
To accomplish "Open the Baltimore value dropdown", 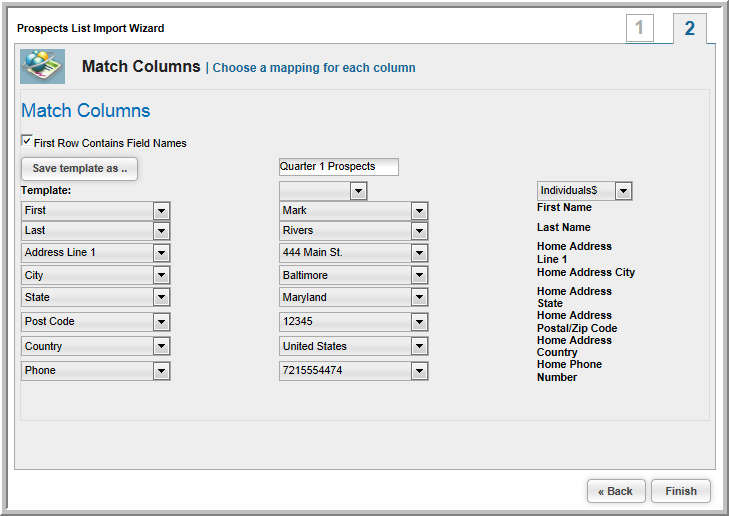I will 353,275.
